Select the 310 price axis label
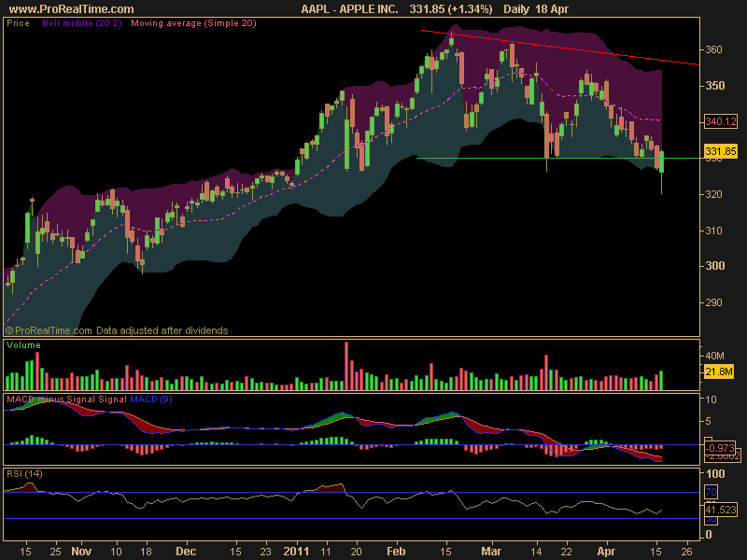 coord(713,231)
